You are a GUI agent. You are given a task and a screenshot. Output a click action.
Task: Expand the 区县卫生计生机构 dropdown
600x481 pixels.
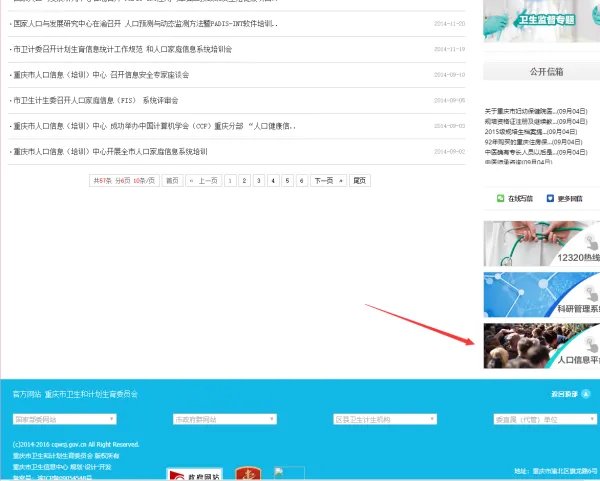[385, 419]
